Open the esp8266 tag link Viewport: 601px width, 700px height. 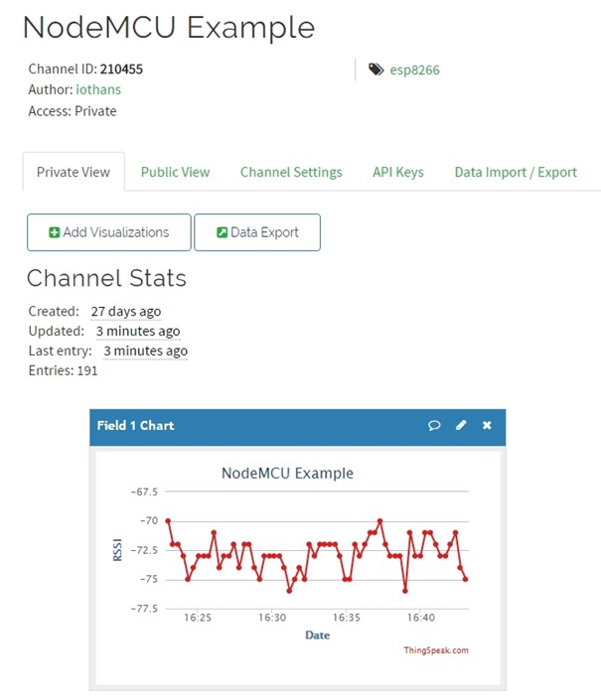[414, 70]
